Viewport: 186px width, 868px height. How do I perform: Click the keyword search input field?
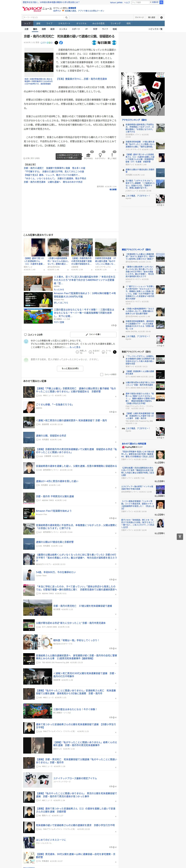point(43,18)
